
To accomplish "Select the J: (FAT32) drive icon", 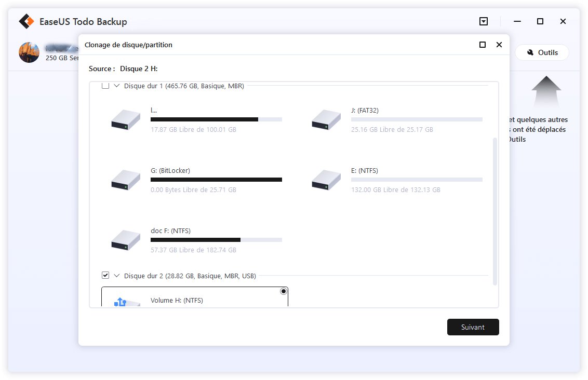I will tap(326, 119).
